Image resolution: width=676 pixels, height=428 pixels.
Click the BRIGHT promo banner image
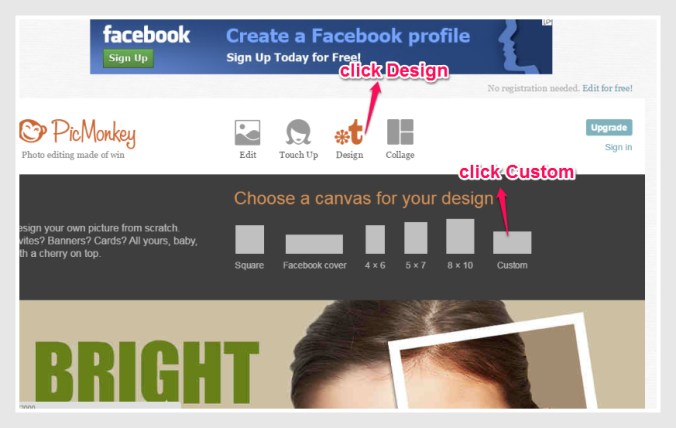click(x=332, y=354)
